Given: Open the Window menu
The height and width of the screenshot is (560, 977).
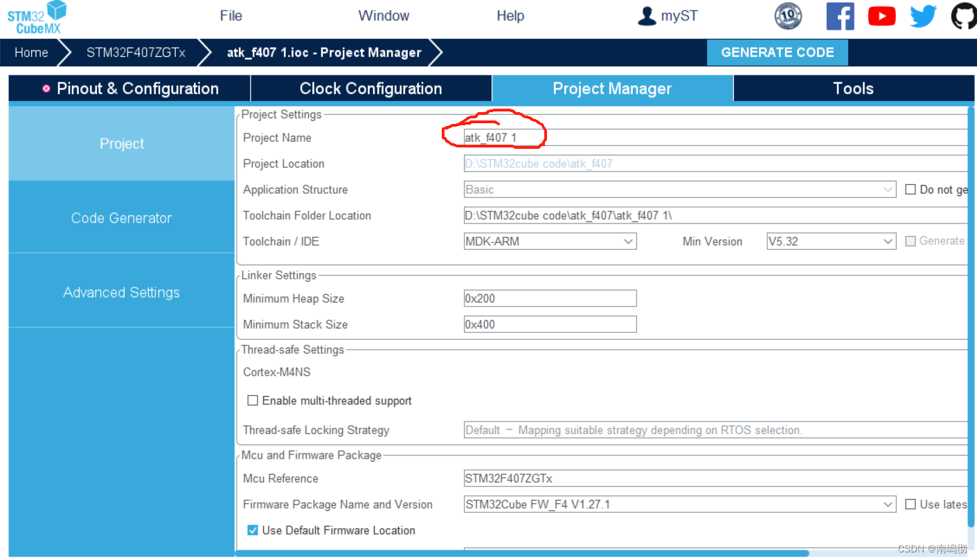Looking at the screenshot, I should (384, 16).
